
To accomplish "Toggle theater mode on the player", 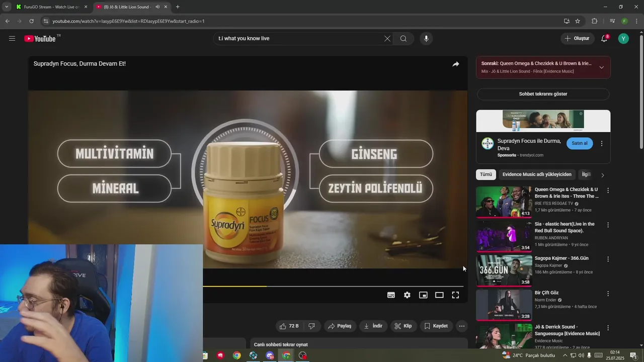I will (x=439, y=295).
